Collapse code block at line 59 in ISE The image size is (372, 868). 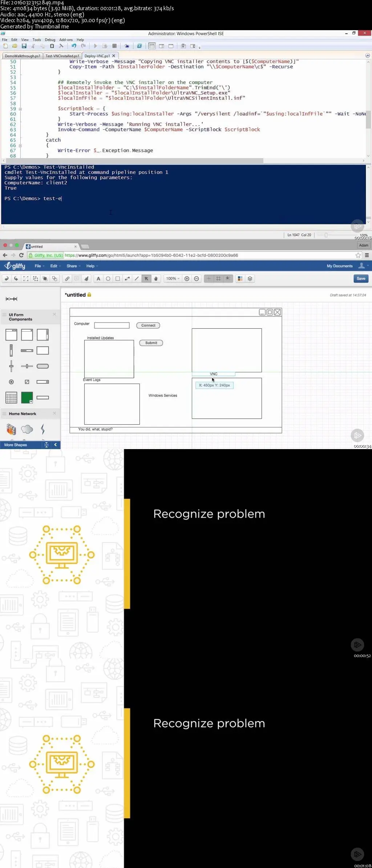coord(20,109)
